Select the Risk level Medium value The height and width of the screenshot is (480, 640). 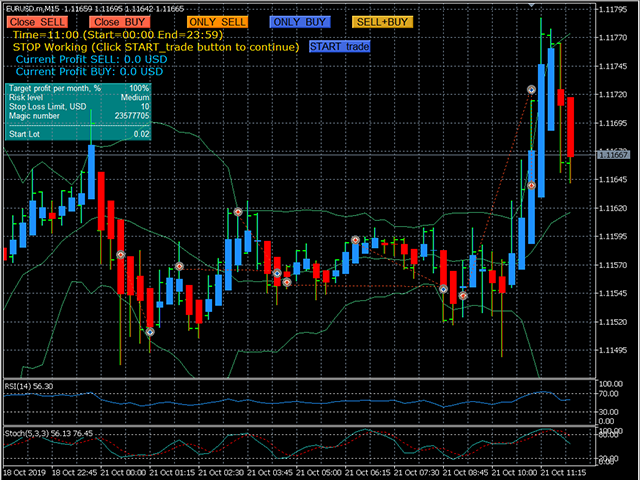pyautogui.click(x=135, y=97)
